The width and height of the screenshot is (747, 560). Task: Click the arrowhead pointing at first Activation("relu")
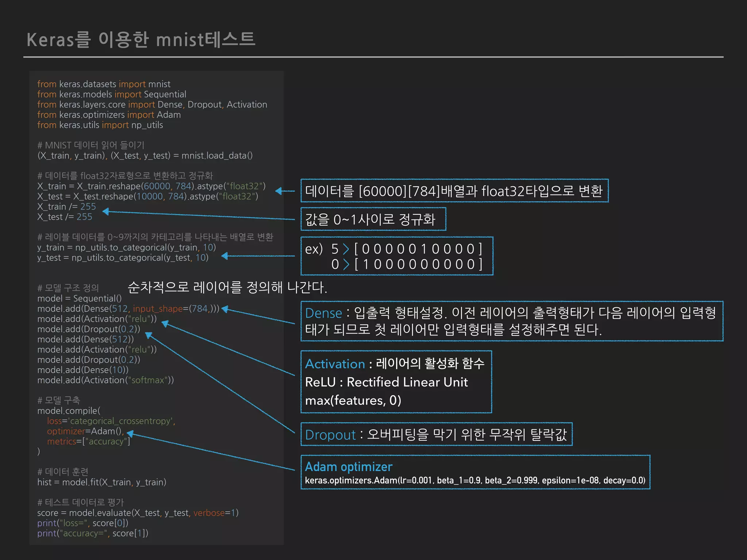(165, 323)
